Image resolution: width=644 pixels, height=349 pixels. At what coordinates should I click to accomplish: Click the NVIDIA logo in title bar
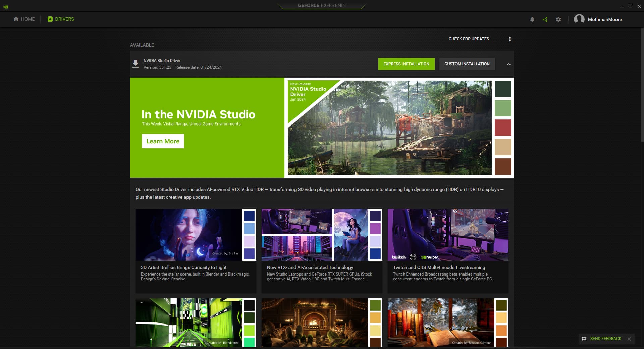(x=6, y=7)
